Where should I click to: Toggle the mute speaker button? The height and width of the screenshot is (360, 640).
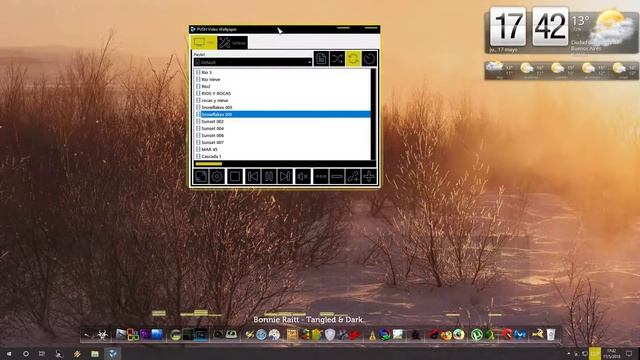(x=303, y=177)
